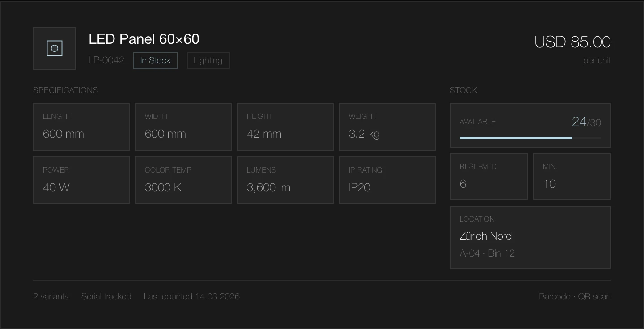Select the IP RATING specification card
Viewport: 644px width, 329px height.
(387, 180)
